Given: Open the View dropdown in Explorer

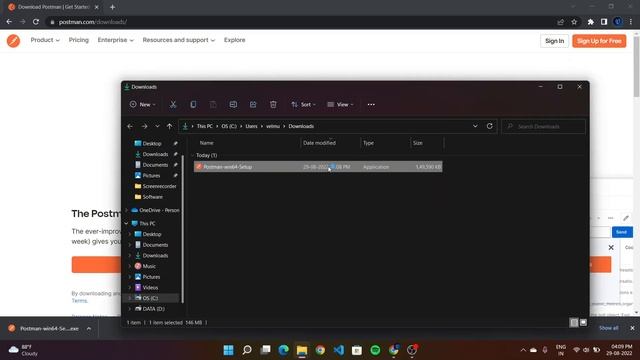Looking at the screenshot, I should coord(340,104).
